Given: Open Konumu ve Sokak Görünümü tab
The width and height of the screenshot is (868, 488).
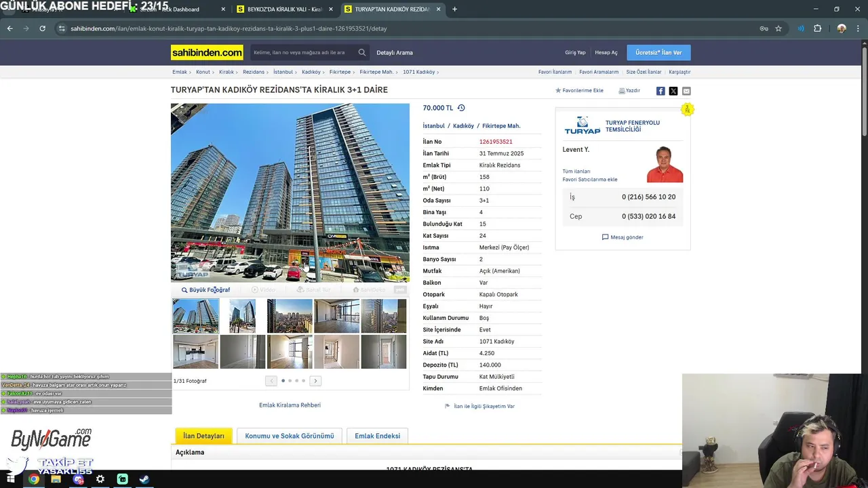Looking at the screenshot, I should [x=290, y=436].
